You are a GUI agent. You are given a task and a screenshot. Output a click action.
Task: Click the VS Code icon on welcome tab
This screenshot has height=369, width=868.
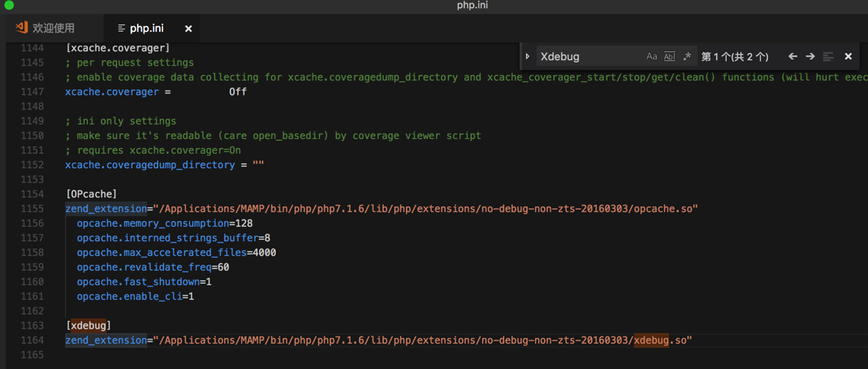[22, 28]
